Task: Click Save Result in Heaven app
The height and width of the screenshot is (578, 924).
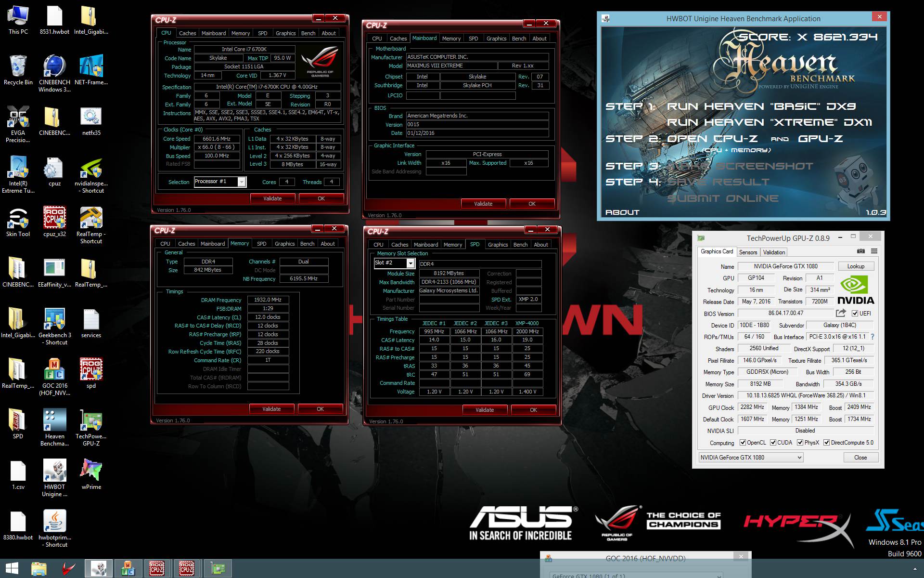Action: [x=718, y=182]
